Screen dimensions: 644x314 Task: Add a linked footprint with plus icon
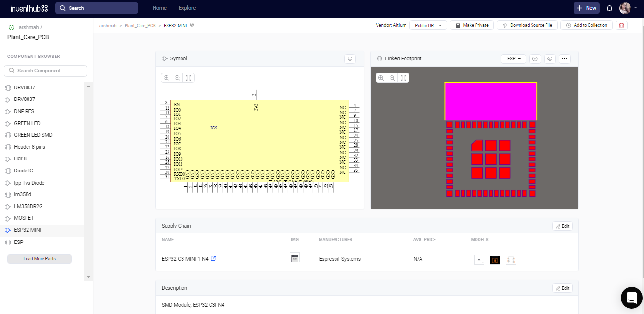click(534, 59)
